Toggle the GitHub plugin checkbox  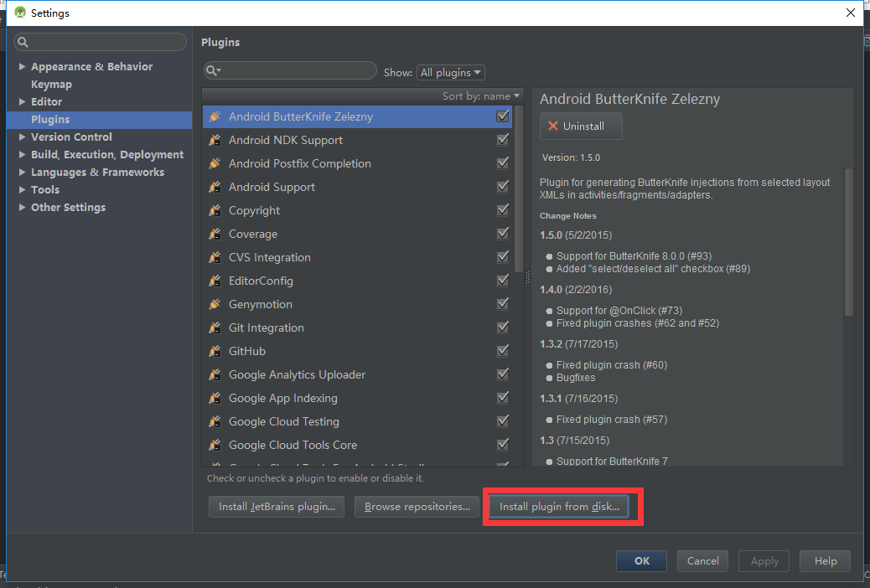tap(503, 350)
